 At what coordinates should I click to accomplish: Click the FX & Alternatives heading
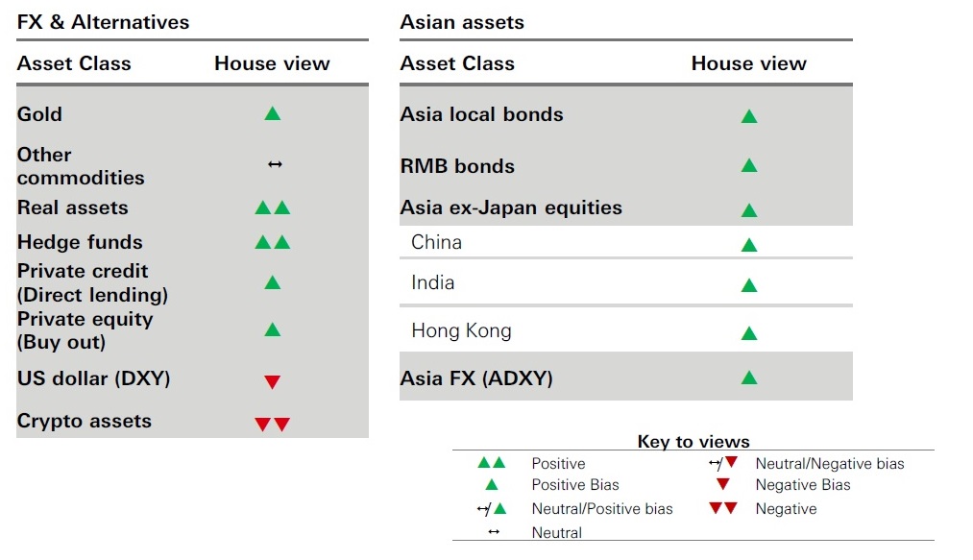click(104, 22)
